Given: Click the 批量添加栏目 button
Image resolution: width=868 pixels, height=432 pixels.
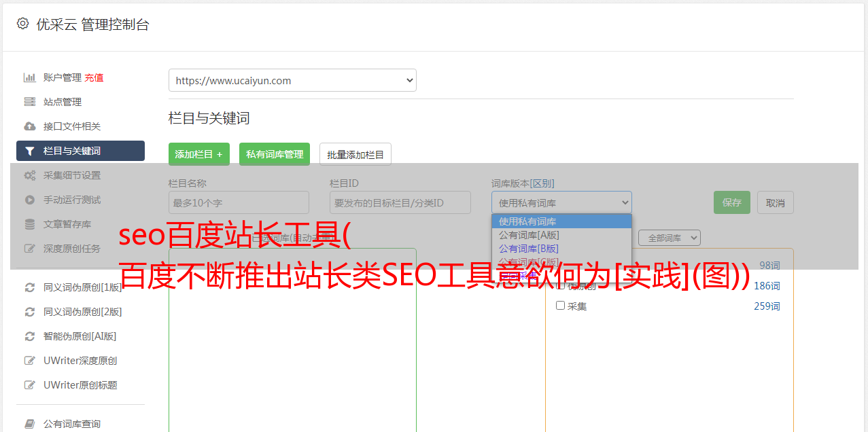Looking at the screenshot, I should (355, 154).
